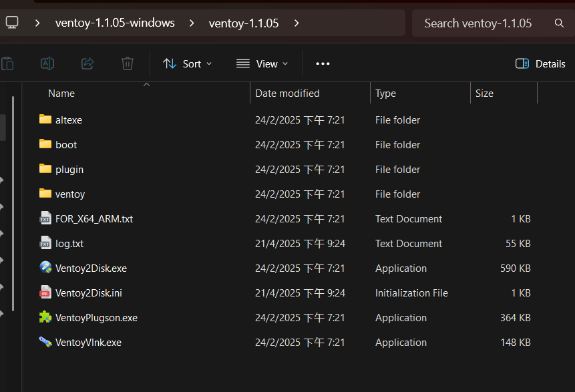Click File folder type for boot

point(397,145)
